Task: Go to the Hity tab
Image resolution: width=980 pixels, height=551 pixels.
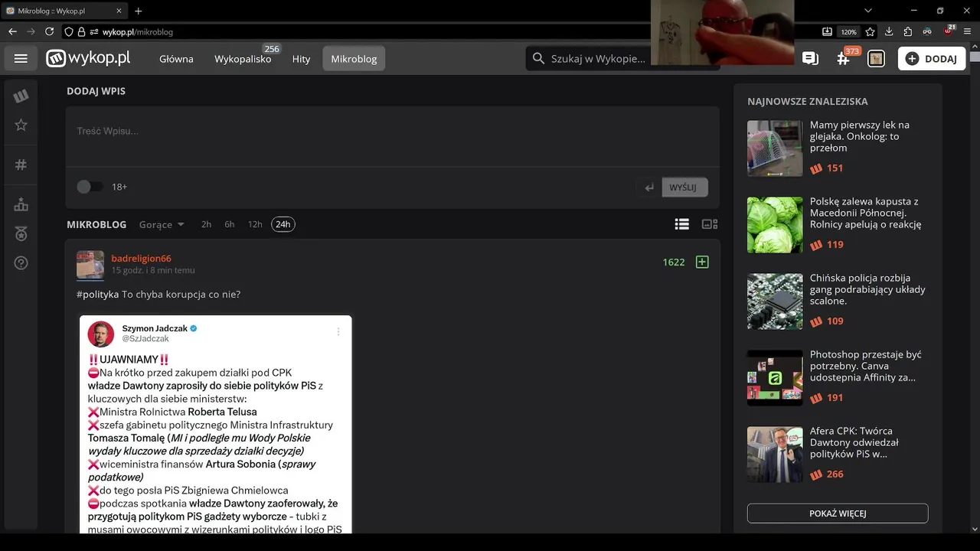Action: point(301,59)
